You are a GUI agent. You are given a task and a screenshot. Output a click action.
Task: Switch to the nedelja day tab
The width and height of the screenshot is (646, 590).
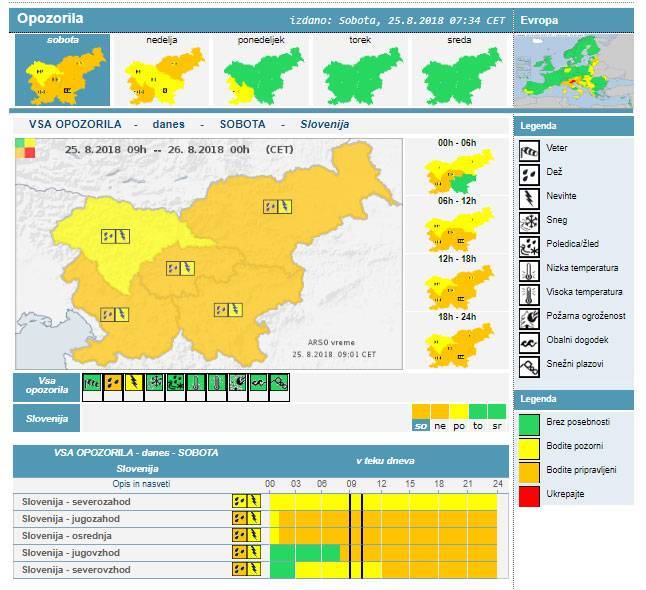click(x=161, y=71)
